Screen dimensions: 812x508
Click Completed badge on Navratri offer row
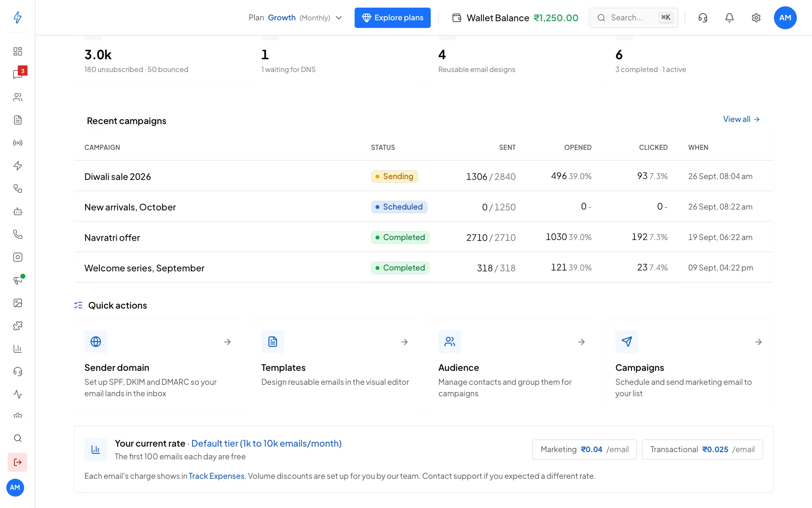pyautogui.click(x=400, y=237)
